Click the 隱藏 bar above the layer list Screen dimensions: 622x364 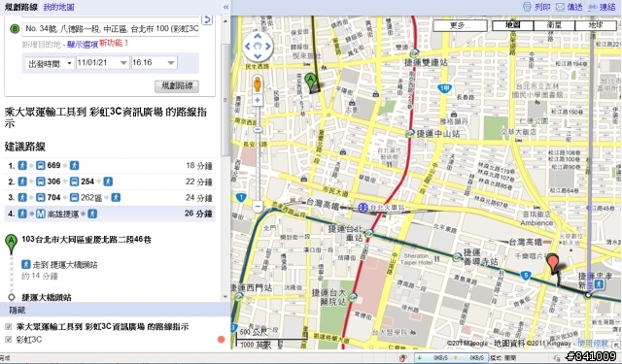point(115,311)
